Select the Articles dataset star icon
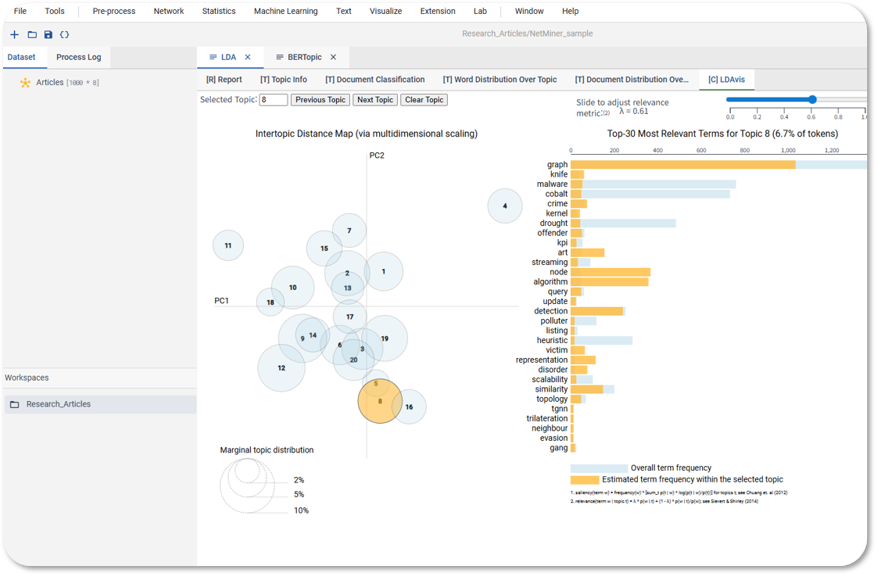 point(25,83)
